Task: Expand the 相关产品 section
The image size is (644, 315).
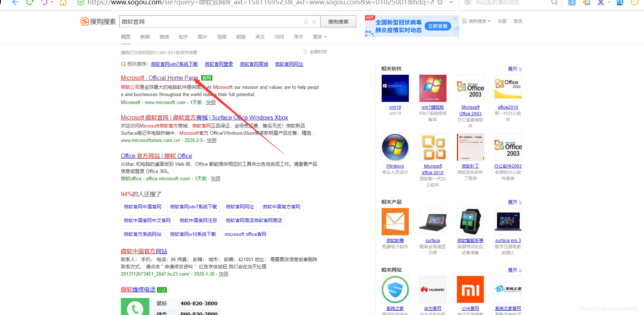Action: [x=515, y=202]
